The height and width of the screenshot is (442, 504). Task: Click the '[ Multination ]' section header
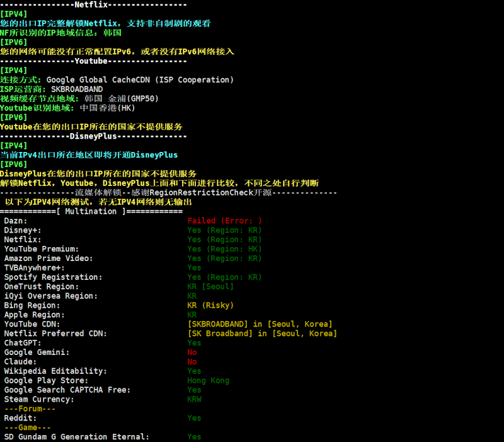[x=91, y=211]
